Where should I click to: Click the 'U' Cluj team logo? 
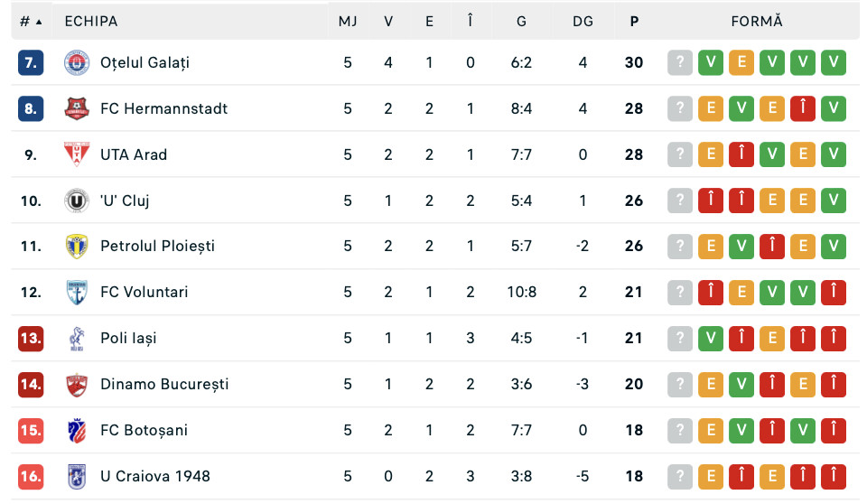(x=77, y=201)
